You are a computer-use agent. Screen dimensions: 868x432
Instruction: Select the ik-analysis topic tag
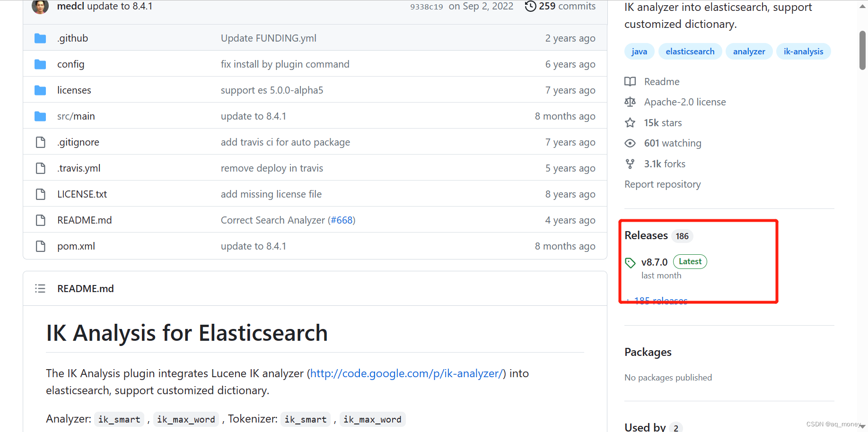[x=803, y=52]
